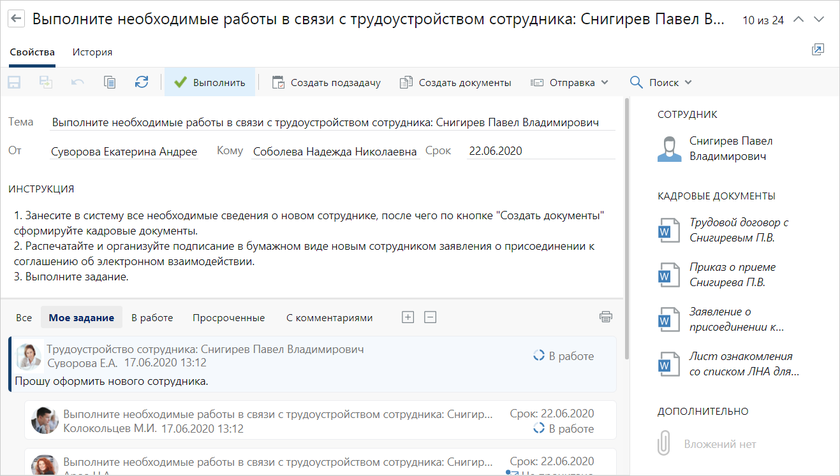This screenshot has width=840, height=476.
Task: Expand all task threads with the plus
Action: [x=407, y=317]
